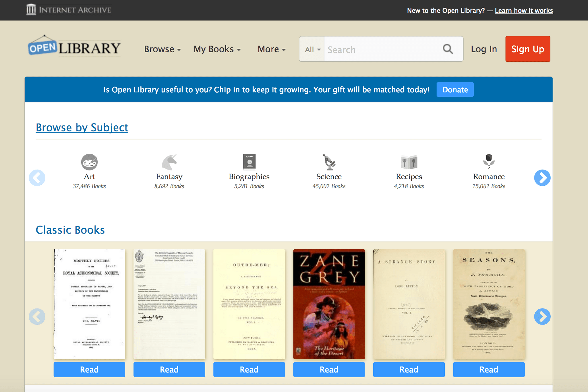Click the Sign Up button
This screenshot has width=588, height=392.
(529, 49)
